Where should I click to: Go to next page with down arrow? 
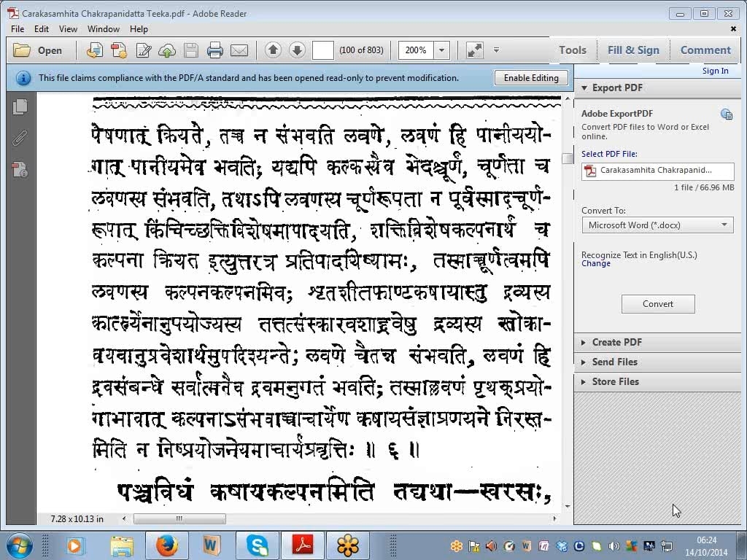297,50
